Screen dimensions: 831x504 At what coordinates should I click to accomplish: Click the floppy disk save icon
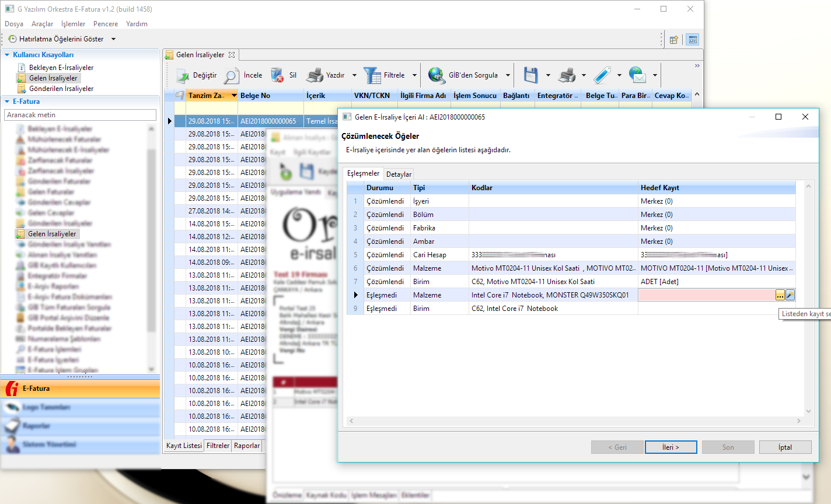[530, 75]
